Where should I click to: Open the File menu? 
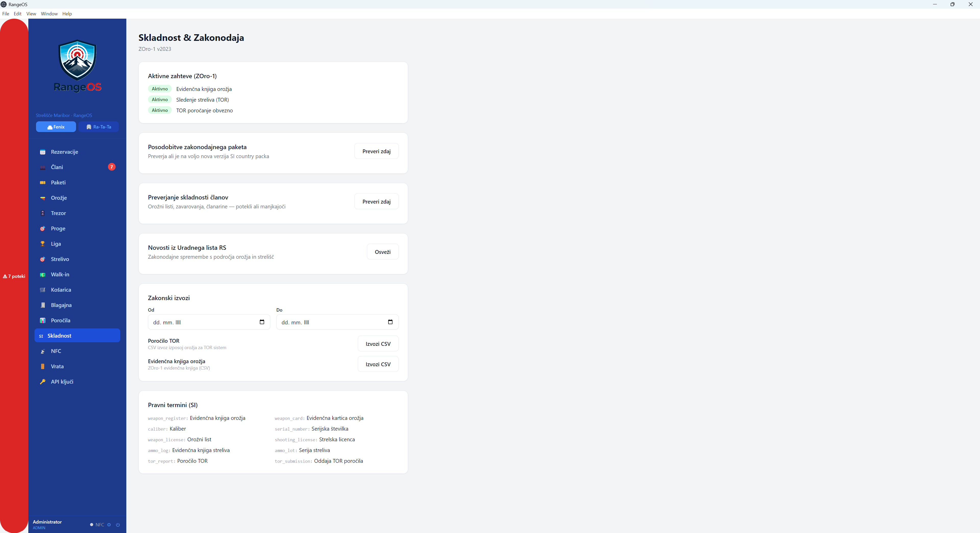click(x=6, y=14)
